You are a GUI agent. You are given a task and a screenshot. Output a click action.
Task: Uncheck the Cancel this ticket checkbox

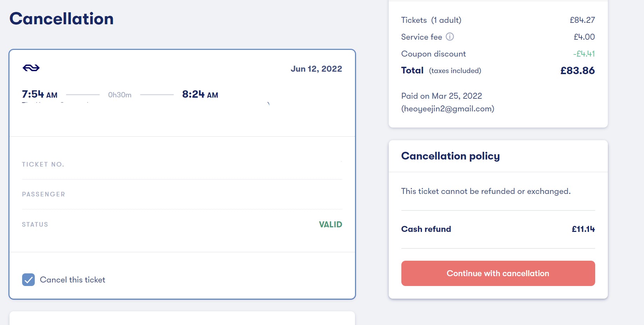coord(28,280)
